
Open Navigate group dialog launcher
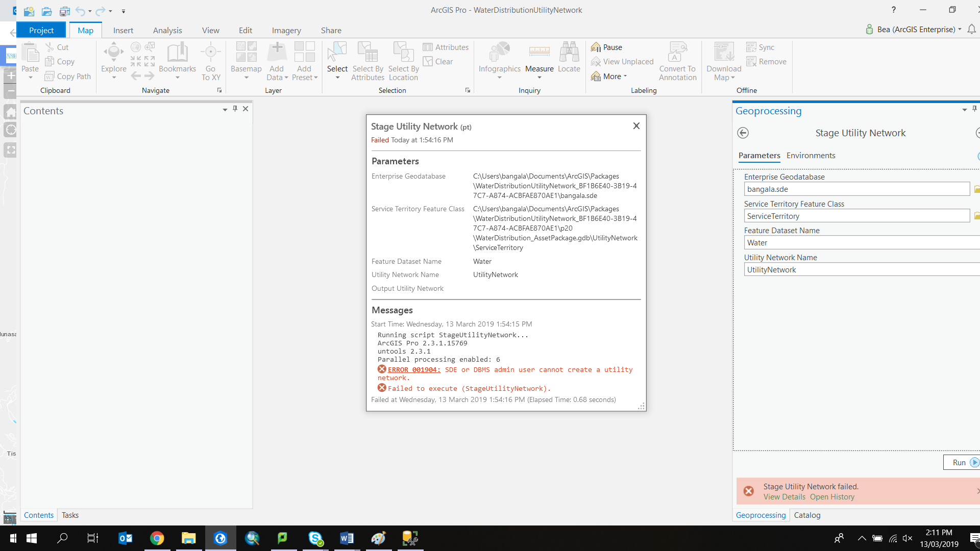(219, 90)
